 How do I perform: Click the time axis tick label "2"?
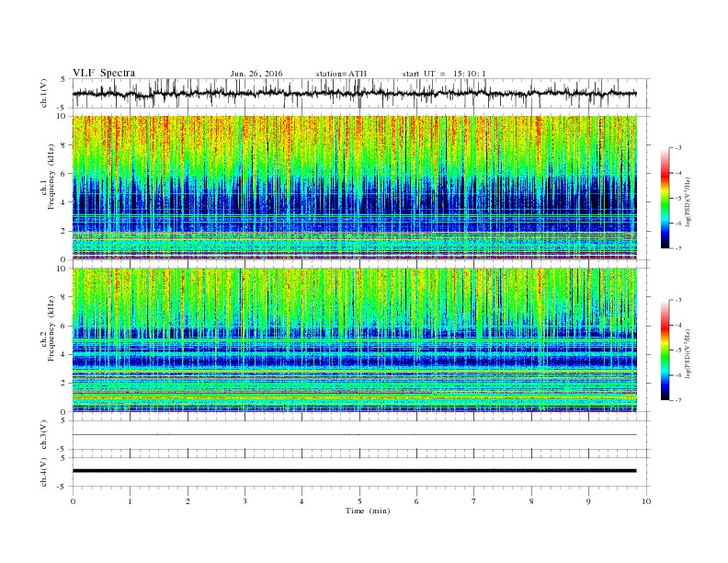(188, 501)
